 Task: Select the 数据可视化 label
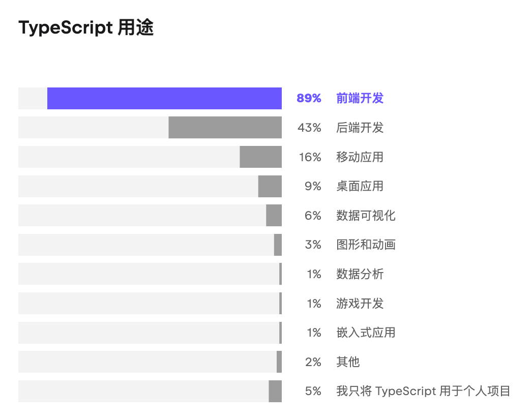[x=366, y=216]
